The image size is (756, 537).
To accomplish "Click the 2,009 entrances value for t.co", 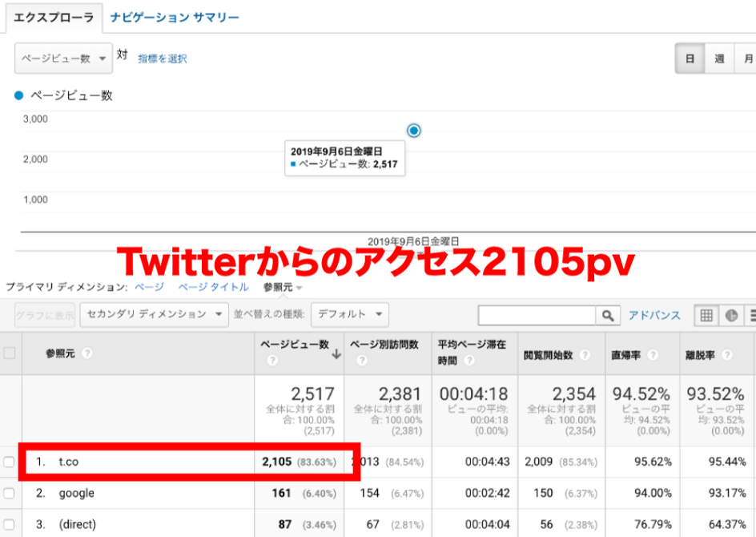I will tap(538, 462).
